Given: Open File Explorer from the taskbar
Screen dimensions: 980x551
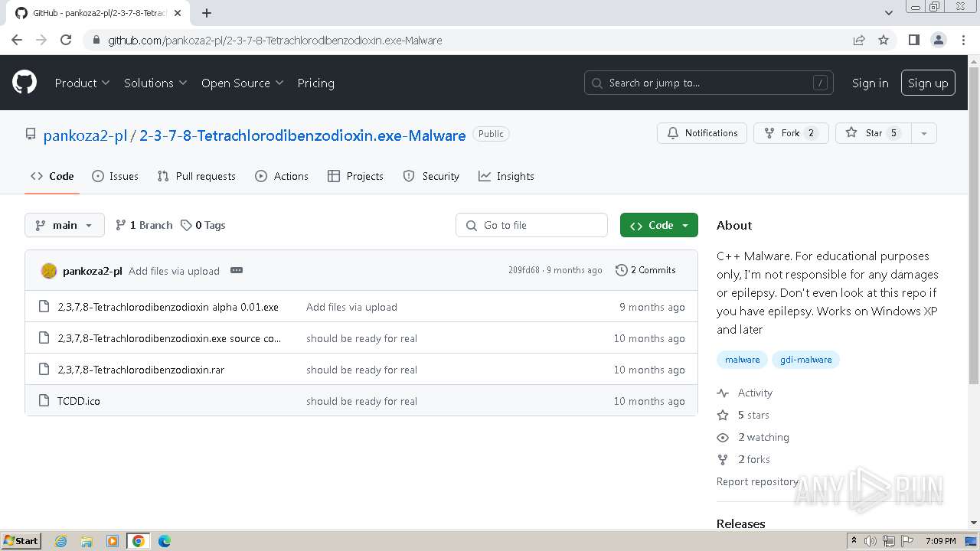Looking at the screenshot, I should (x=87, y=541).
